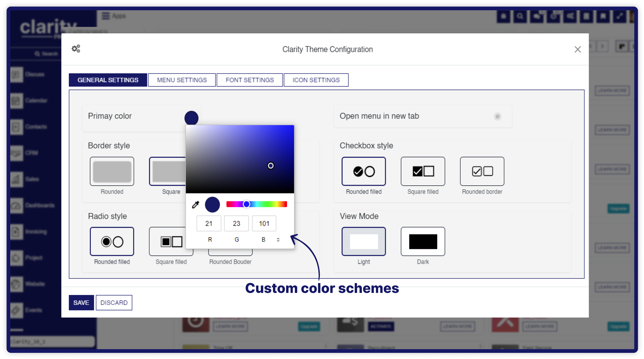Click the bell notification icon in toolbar

coord(503,16)
